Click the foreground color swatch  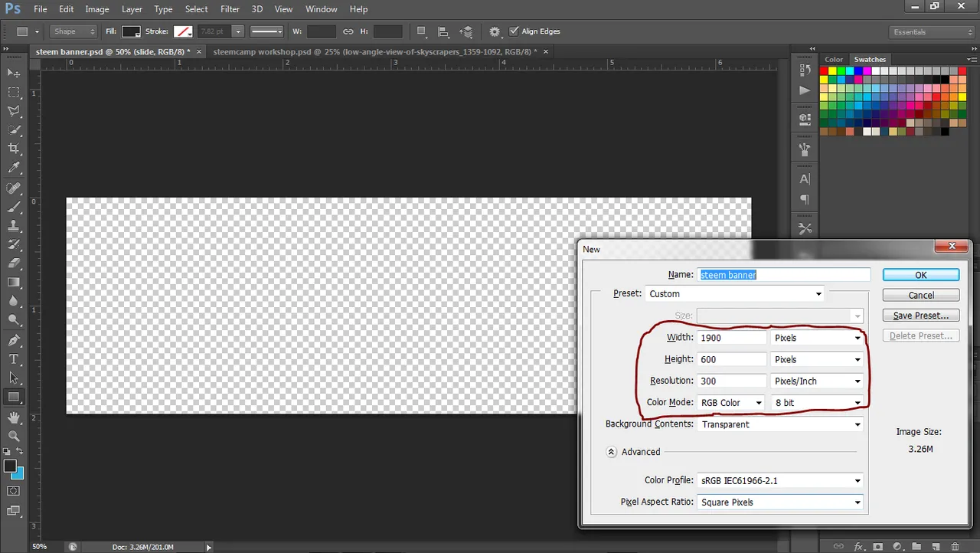coord(10,466)
